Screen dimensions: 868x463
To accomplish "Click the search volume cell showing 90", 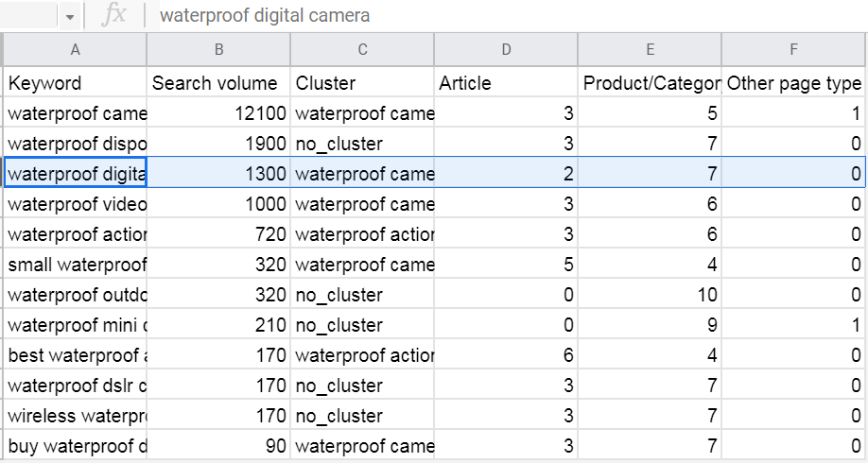I will point(218,446).
